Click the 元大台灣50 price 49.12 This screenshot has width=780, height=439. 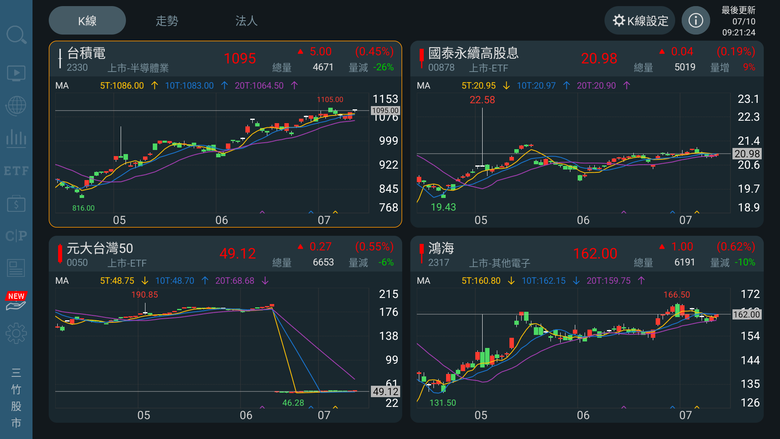click(238, 254)
